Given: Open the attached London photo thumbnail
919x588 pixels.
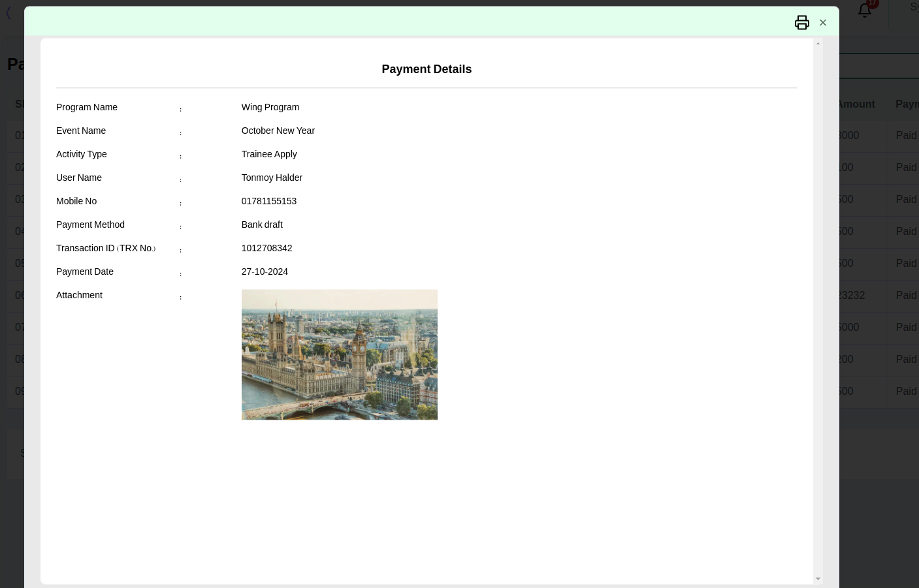Looking at the screenshot, I should click(340, 354).
